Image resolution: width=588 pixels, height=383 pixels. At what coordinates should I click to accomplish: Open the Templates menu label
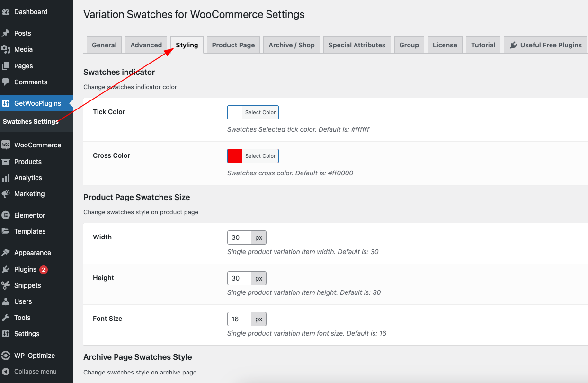(x=30, y=231)
